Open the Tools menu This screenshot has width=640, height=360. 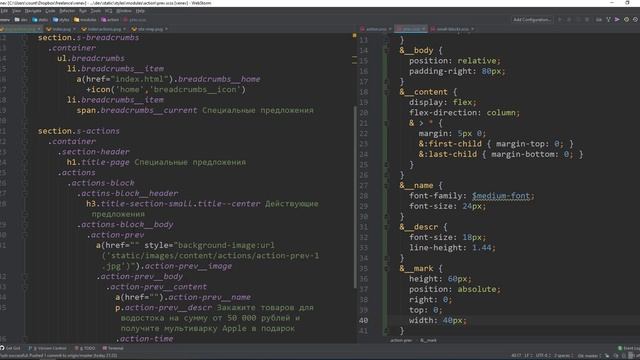(96, 11)
